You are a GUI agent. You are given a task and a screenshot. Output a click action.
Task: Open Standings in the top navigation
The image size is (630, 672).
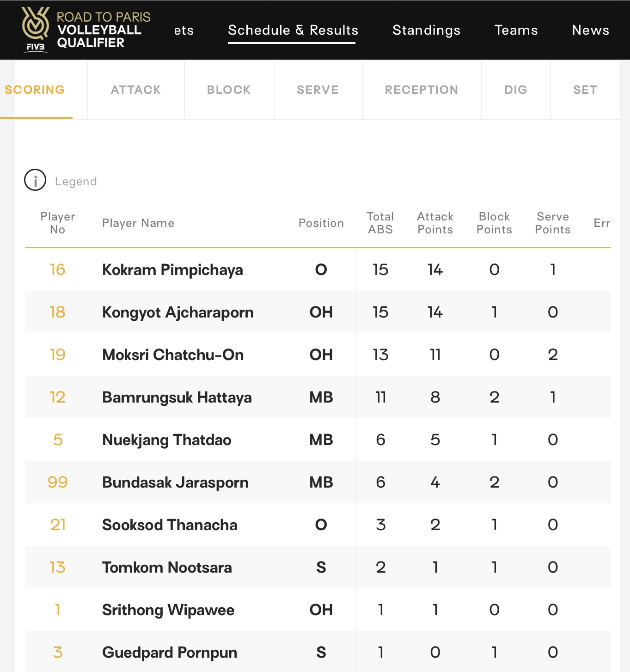[426, 30]
